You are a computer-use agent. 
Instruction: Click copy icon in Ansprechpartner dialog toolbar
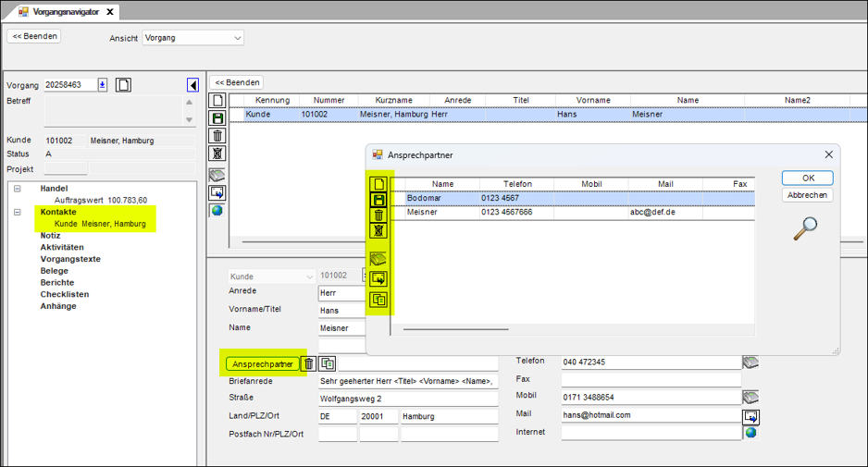(x=378, y=300)
